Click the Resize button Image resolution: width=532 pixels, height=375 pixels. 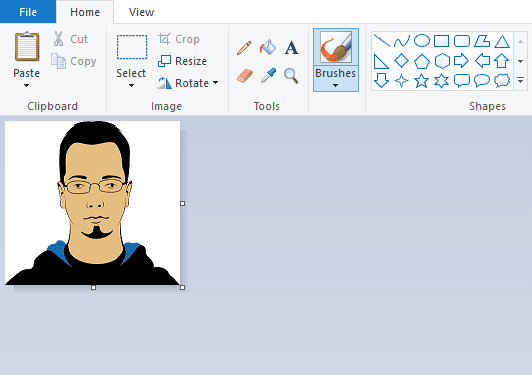pyautogui.click(x=183, y=61)
